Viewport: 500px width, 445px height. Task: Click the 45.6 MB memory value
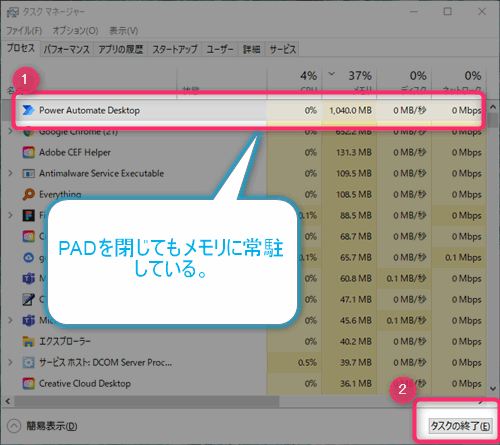356,320
